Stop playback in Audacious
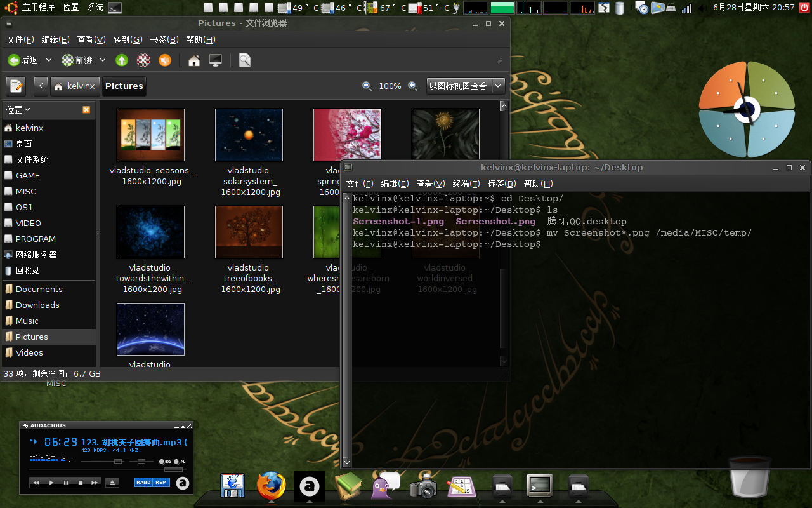This screenshot has height=508, width=812. point(80,483)
